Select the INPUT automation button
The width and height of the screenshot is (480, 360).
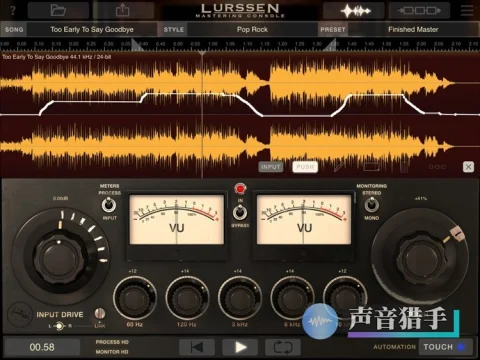tap(270, 167)
